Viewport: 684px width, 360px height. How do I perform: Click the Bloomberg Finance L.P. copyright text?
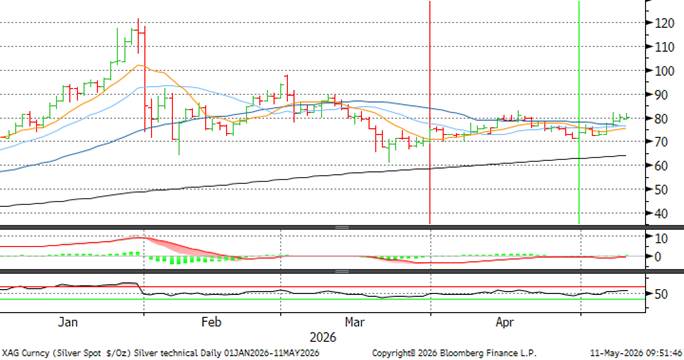454,353
